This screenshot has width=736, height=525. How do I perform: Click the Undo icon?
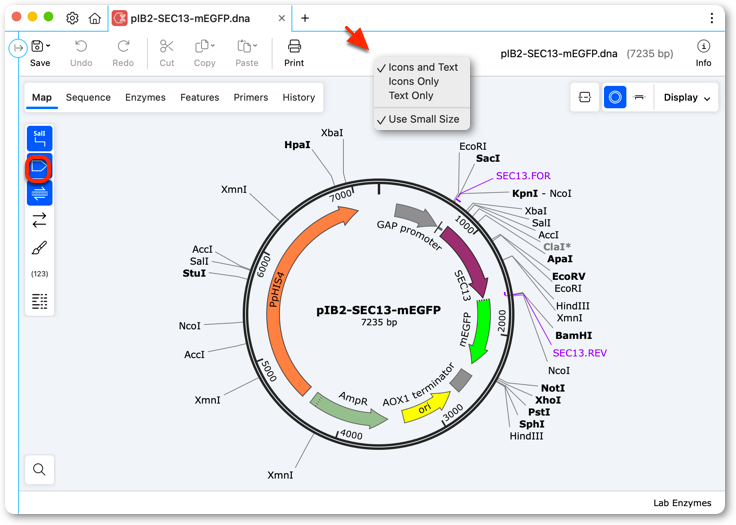click(x=81, y=46)
